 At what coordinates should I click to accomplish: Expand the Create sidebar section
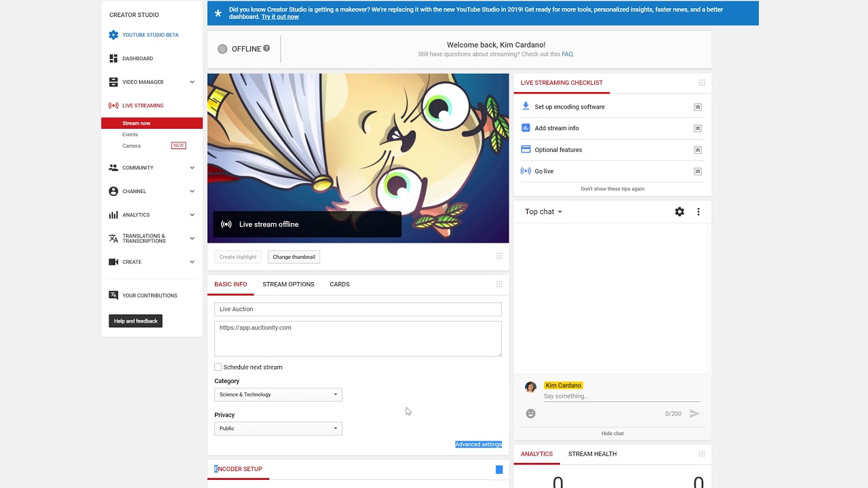(192, 262)
